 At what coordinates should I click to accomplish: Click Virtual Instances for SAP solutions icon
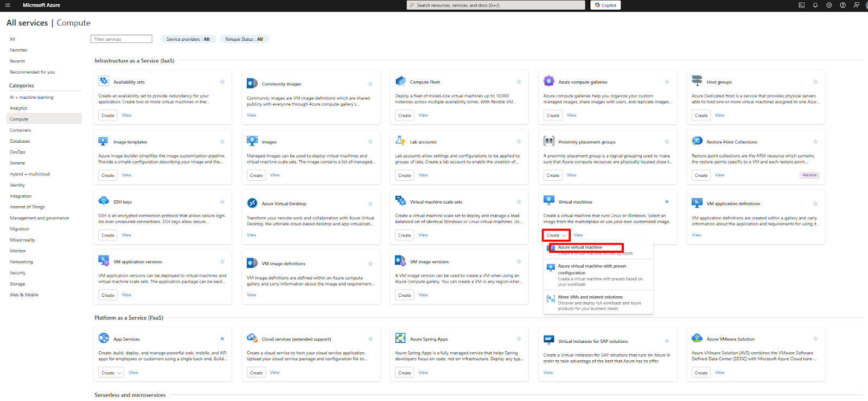point(548,340)
